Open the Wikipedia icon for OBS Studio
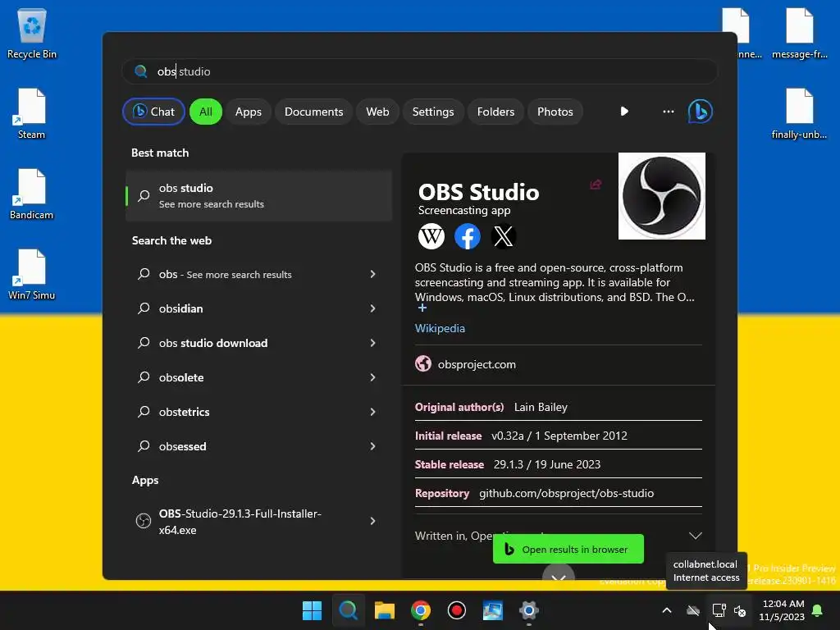Image resolution: width=840 pixels, height=630 pixels. [431, 236]
